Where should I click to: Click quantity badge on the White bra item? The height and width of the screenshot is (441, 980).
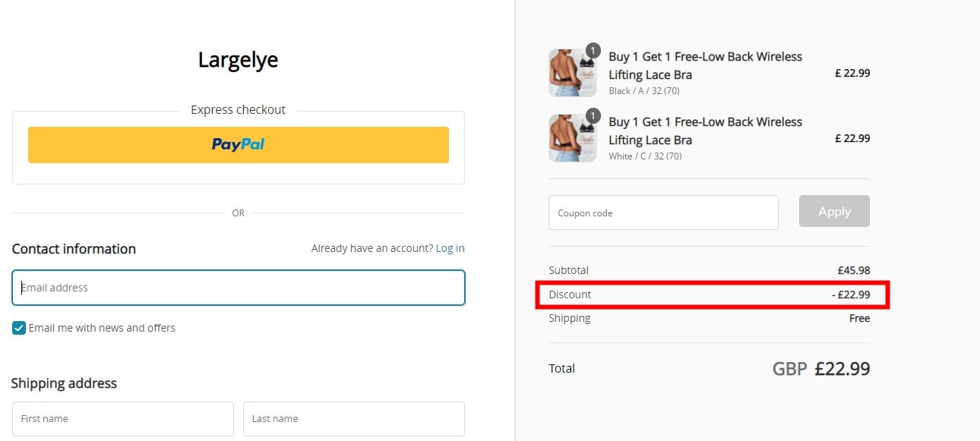point(593,117)
